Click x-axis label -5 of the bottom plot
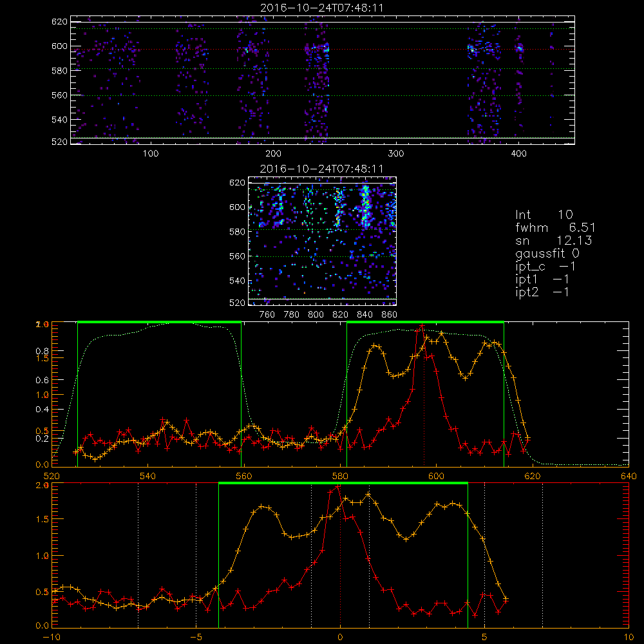644x644 pixels. point(196,638)
